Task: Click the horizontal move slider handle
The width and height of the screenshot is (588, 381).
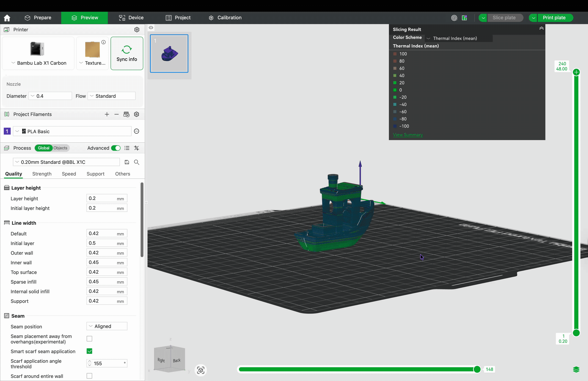Action: coord(477,369)
